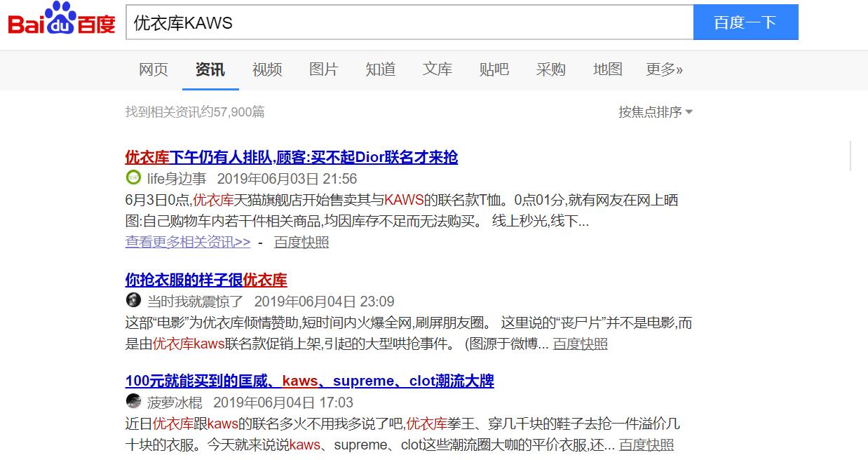Open the 知道 search tab
Image resolution: width=868 pixels, height=460 pixels.
coord(380,69)
